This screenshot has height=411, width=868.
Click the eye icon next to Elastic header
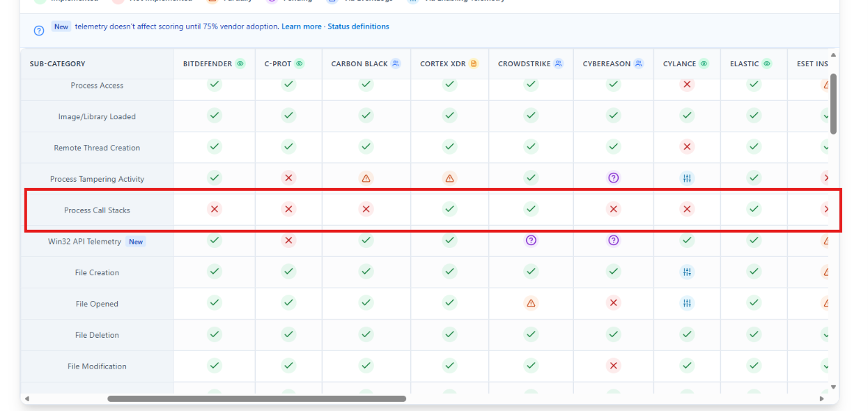[767, 63]
